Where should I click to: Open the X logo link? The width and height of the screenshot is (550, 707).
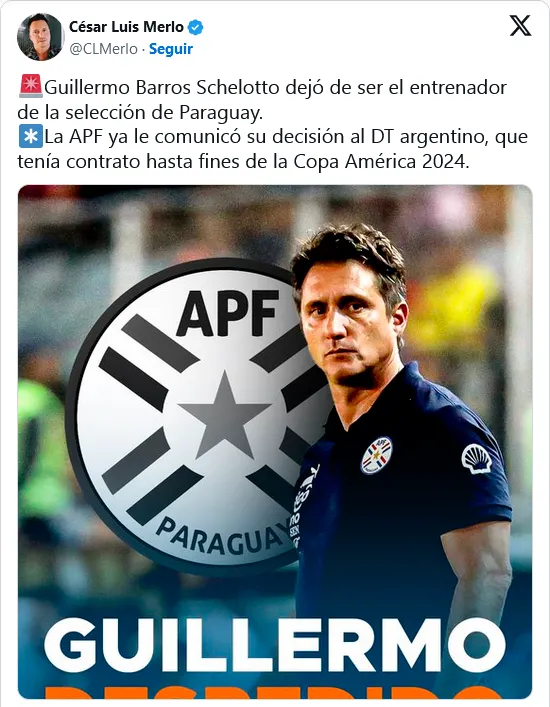coord(521,26)
